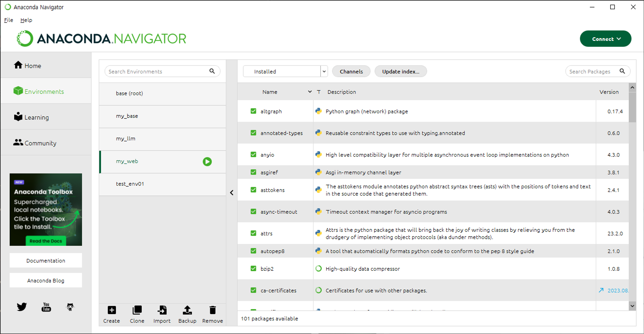This screenshot has height=334, width=644.
Task: Toggle the anyio package checkbox
Action: pos(253,155)
